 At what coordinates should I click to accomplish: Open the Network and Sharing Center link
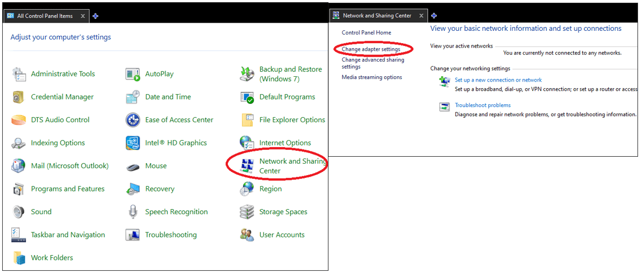pyautogui.click(x=293, y=166)
